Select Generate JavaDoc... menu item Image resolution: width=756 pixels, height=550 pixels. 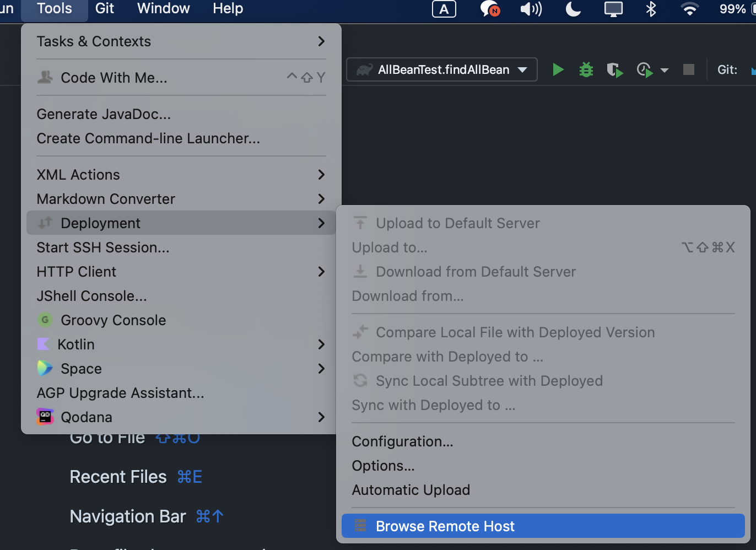(181, 114)
